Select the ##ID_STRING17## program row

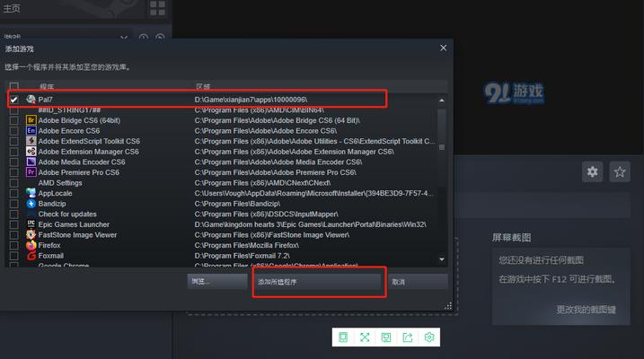pyautogui.click(x=222, y=110)
